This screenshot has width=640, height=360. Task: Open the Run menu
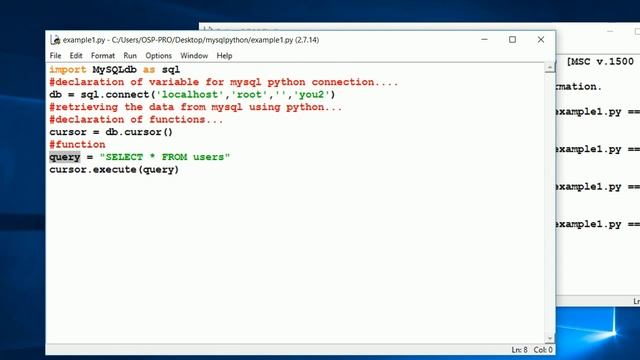(x=130, y=56)
